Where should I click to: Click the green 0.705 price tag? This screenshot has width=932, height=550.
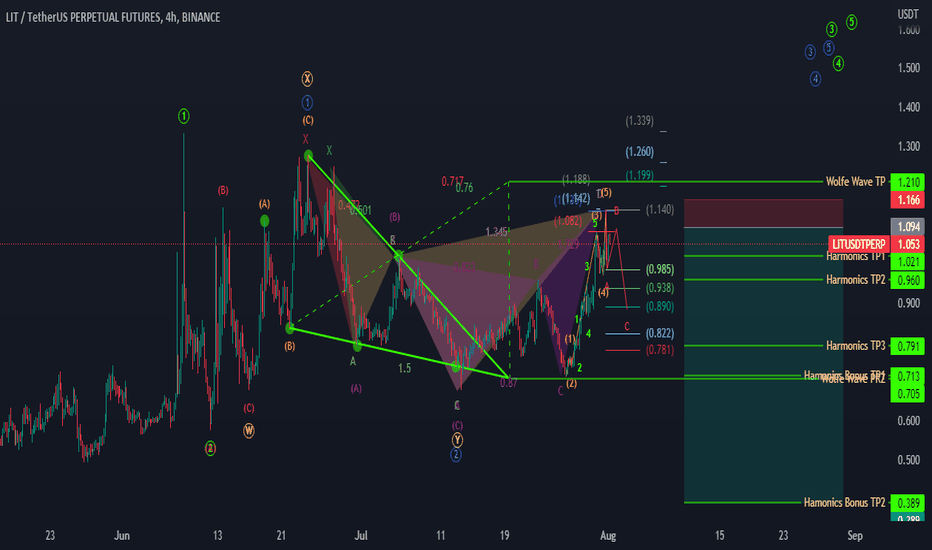908,394
